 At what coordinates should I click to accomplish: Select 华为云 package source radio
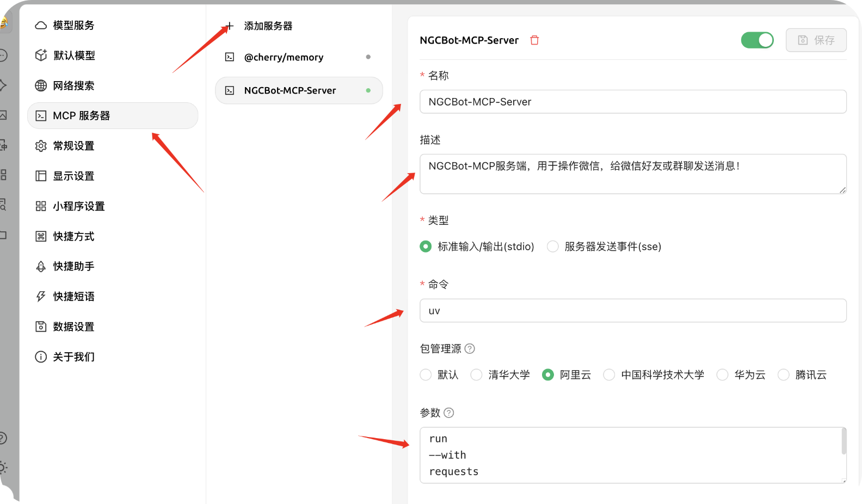tap(722, 374)
